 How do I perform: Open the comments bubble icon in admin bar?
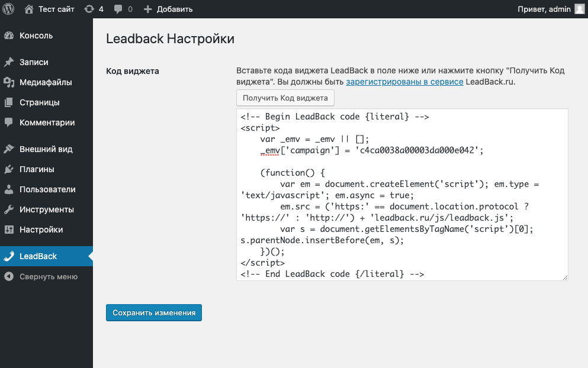(118, 9)
